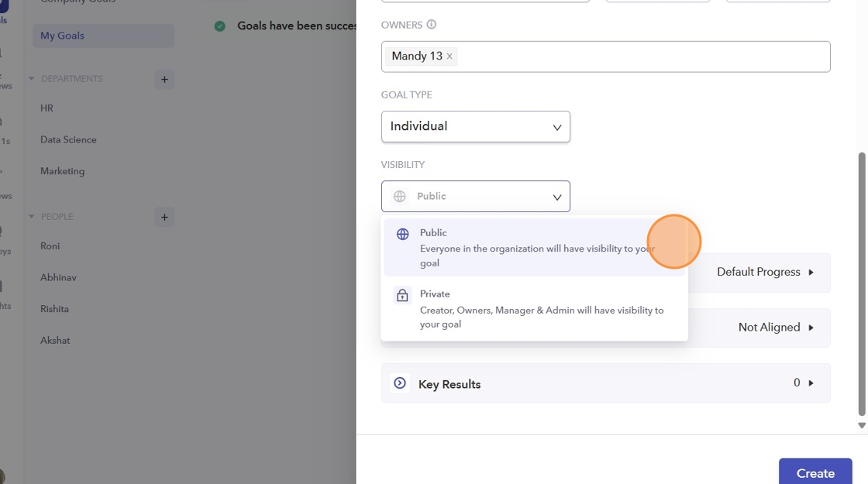Collapse the Visibility dropdown

(475, 197)
